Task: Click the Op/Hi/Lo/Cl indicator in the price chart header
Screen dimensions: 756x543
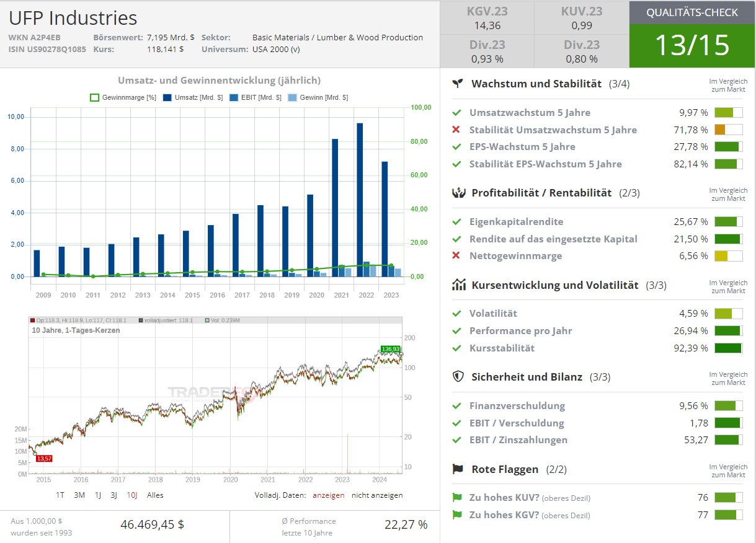Action: [x=78, y=320]
